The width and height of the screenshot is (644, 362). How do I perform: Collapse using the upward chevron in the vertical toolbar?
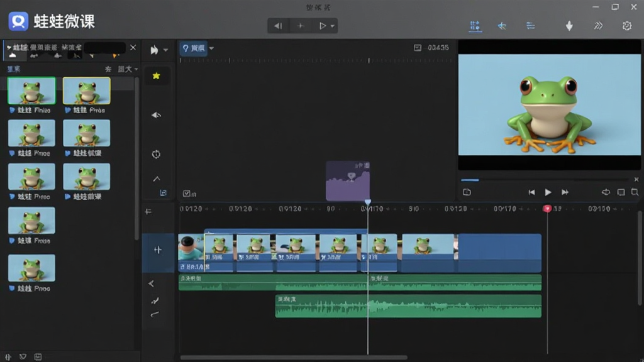pyautogui.click(x=157, y=178)
